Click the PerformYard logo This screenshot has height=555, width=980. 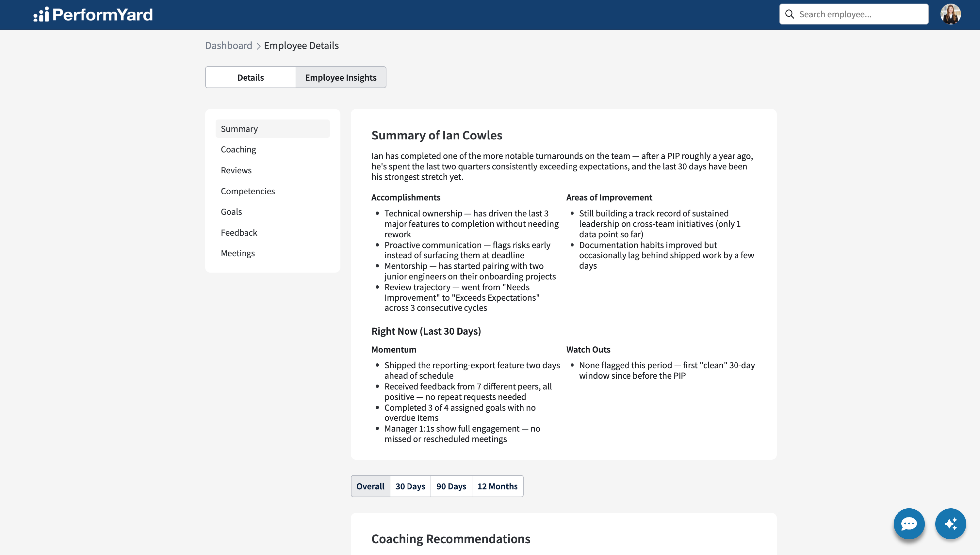tap(93, 14)
